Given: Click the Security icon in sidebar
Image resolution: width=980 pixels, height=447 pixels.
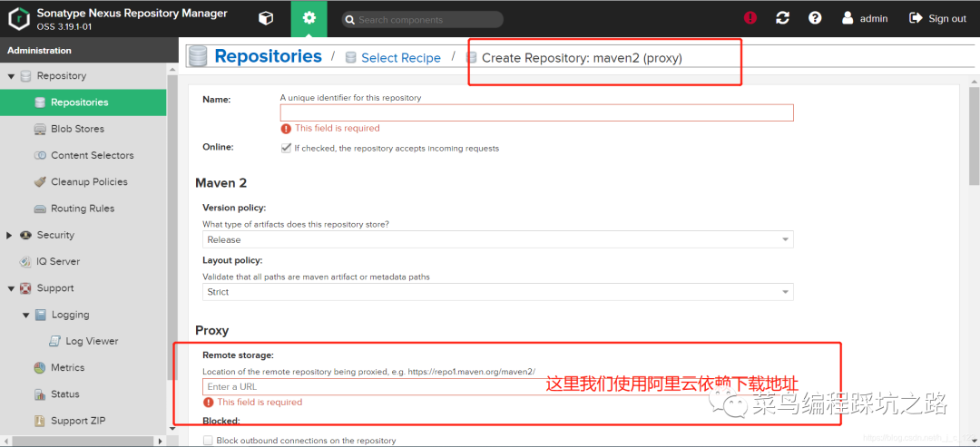Looking at the screenshot, I should [25, 236].
